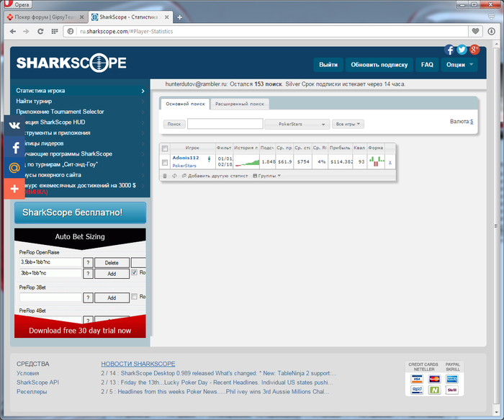This screenshot has height=420, width=504.
Task: Remove Adonis112 row with x
Action: (390, 162)
